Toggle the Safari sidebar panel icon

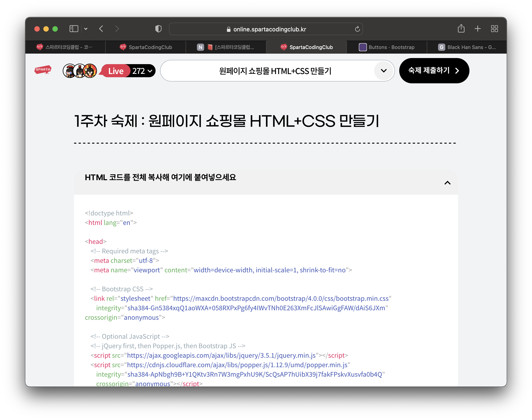pos(74,29)
